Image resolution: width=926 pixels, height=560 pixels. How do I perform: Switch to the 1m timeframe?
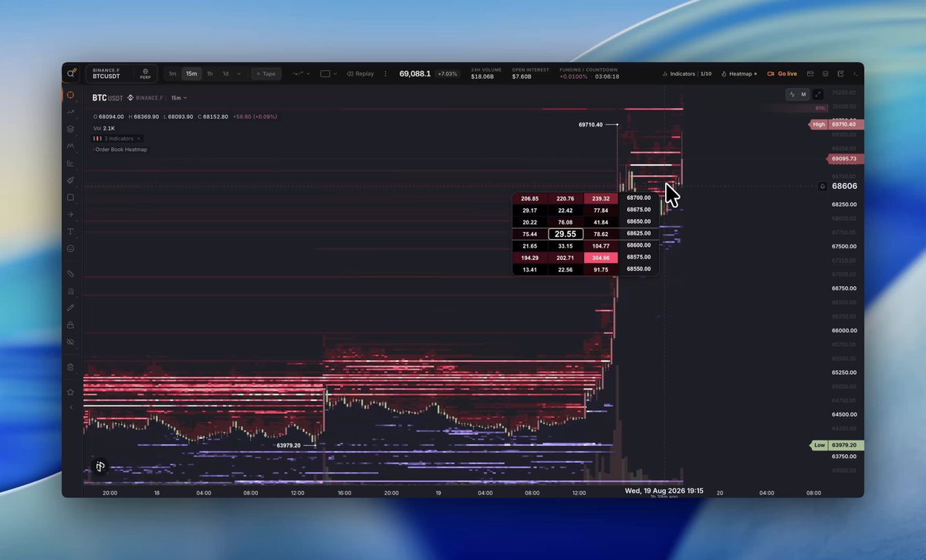[x=172, y=74]
